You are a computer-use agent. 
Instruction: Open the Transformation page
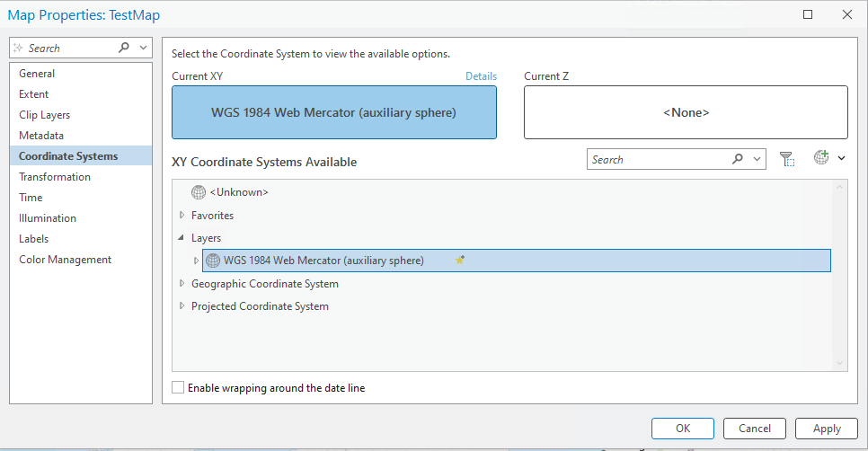55,177
